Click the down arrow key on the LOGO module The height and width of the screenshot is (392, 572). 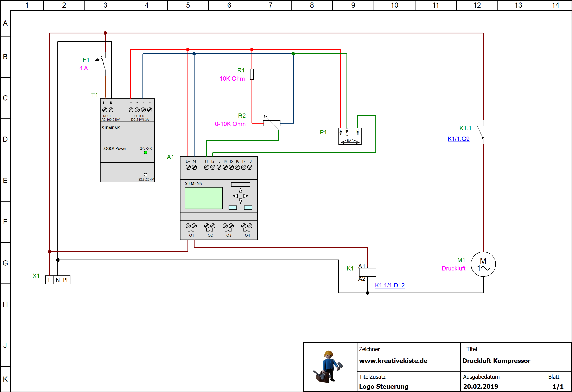coord(240,201)
